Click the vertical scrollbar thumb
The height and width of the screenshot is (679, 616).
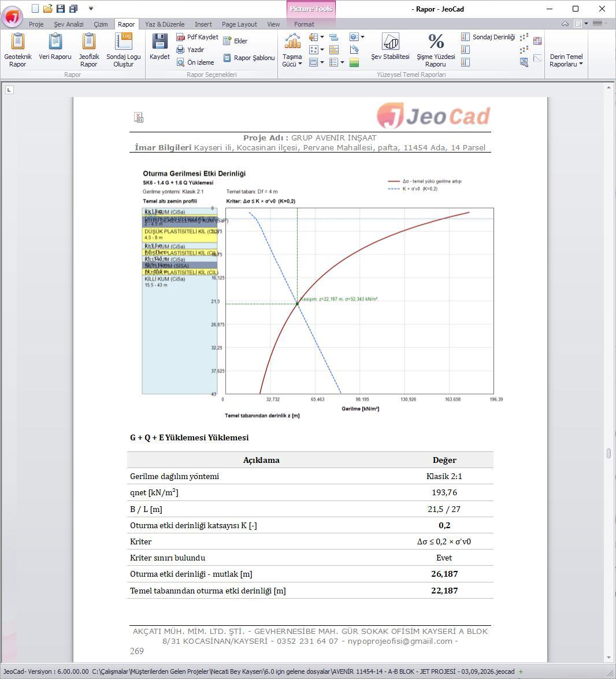point(608,453)
